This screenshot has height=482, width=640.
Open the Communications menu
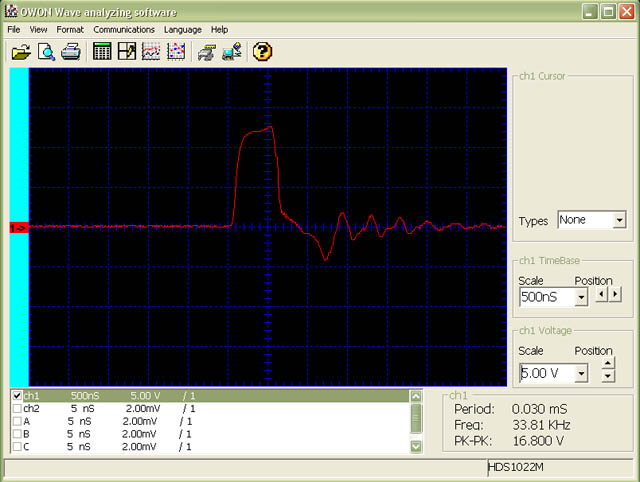tap(124, 30)
